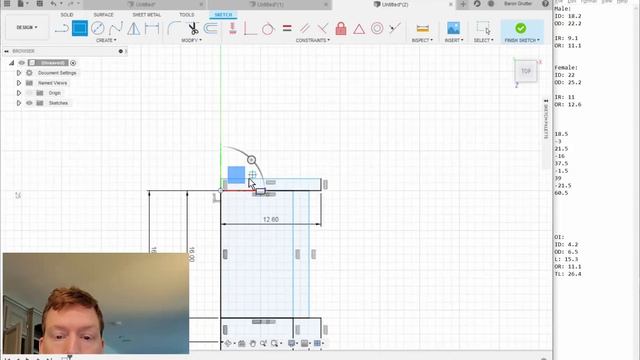The height and width of the screenshot is (360, 640).
Task: Select the Mirror sketch tool
Action: [133, 29]
